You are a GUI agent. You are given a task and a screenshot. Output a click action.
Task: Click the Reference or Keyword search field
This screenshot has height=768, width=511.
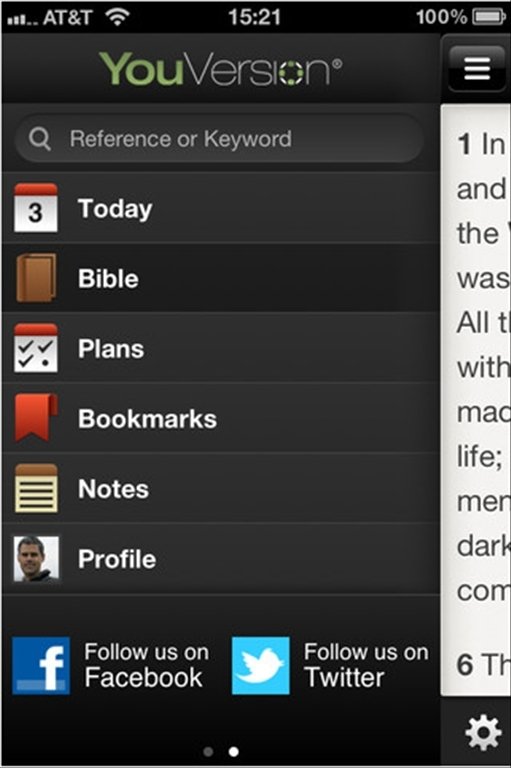click(x=219, y=139)
